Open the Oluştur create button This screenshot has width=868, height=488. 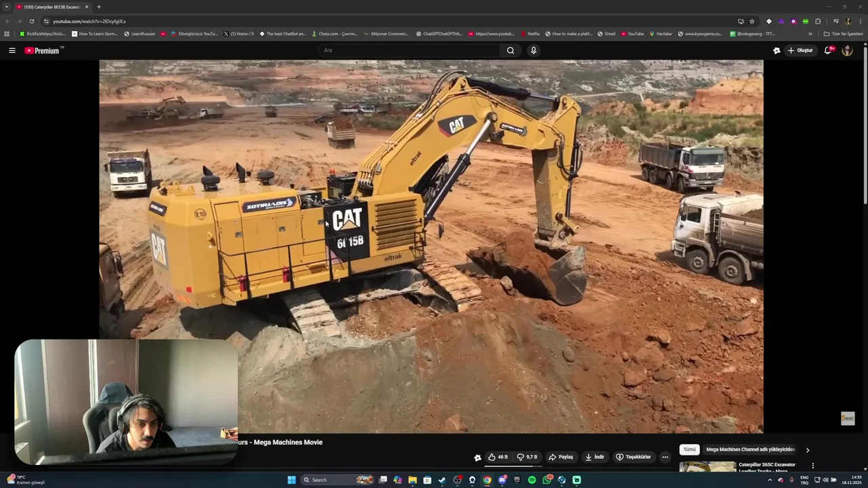(800, 50)
